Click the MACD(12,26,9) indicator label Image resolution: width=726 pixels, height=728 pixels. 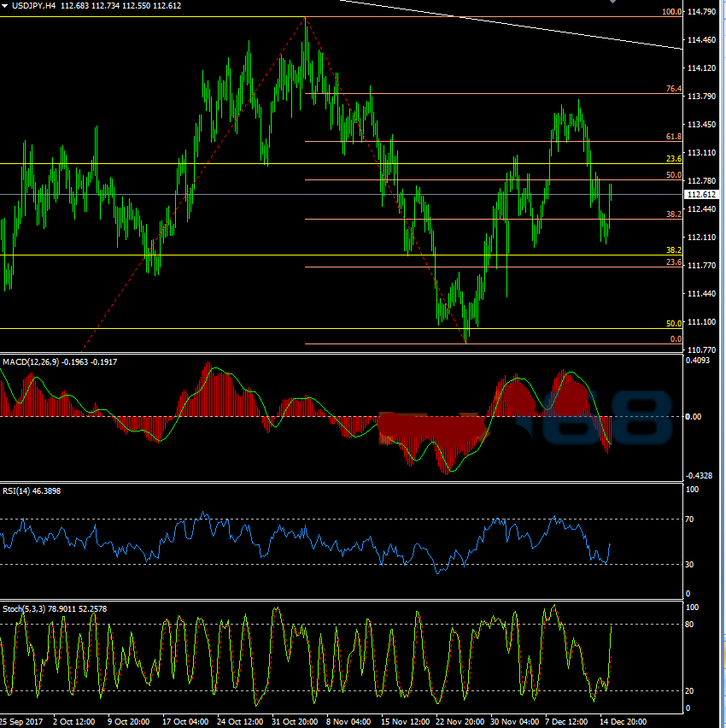(x=30, y=362)
